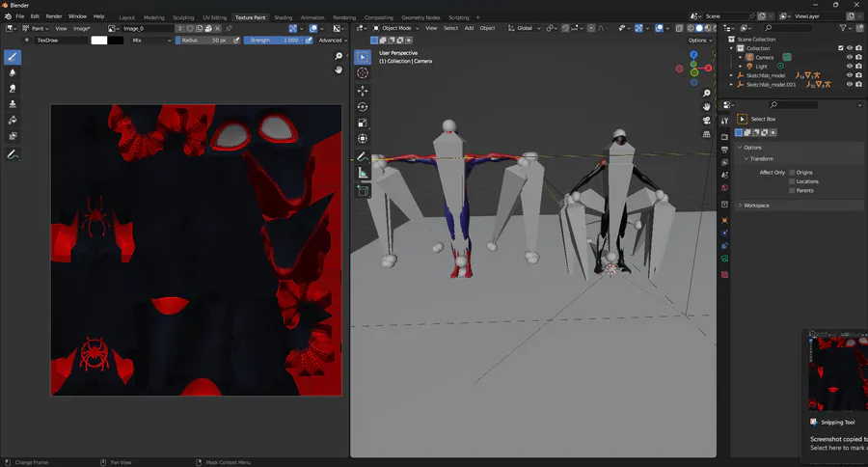Switch to the Shading workspace tab
The height and width of the screenshot is (467, 868).
283,17
